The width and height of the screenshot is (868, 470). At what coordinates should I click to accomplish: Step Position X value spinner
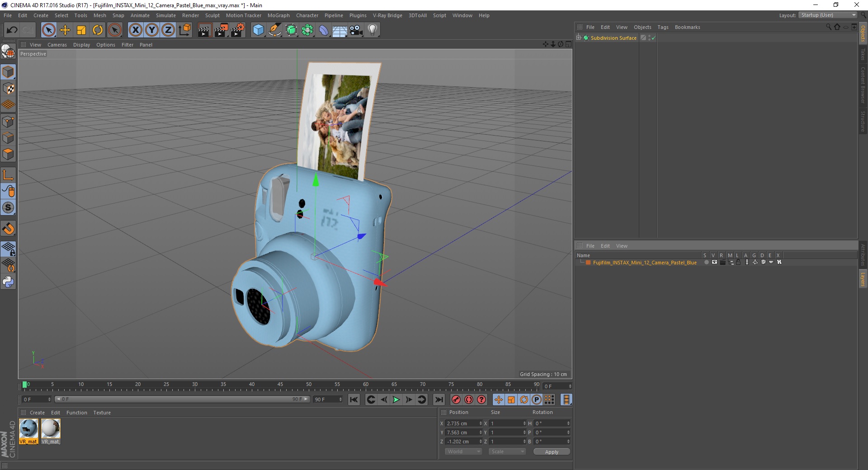pos(481,423)
